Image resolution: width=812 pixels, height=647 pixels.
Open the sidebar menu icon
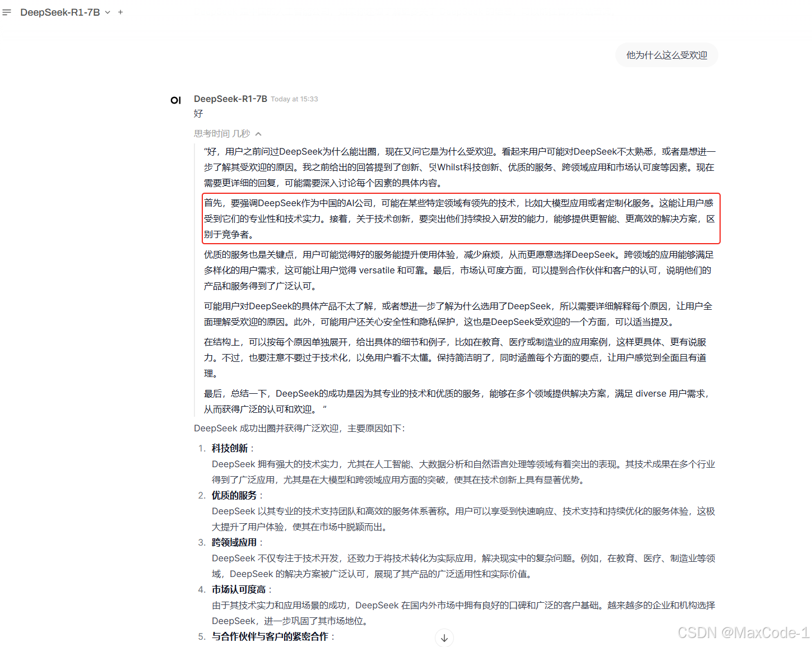click(x=7, y=12)
